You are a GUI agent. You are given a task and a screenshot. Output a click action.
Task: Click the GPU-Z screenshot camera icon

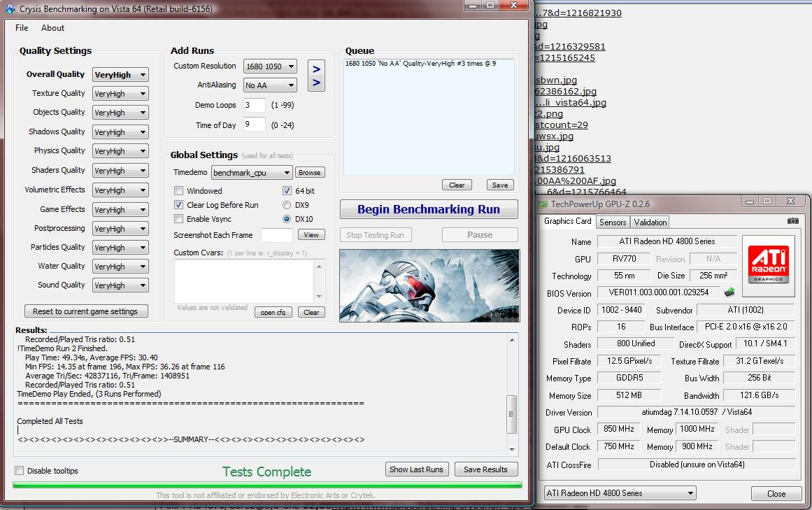point(793,221)
